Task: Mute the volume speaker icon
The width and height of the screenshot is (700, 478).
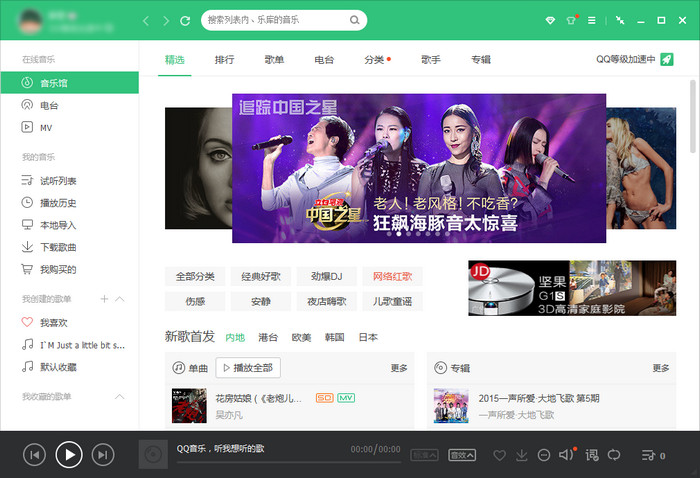Action: 566,455
